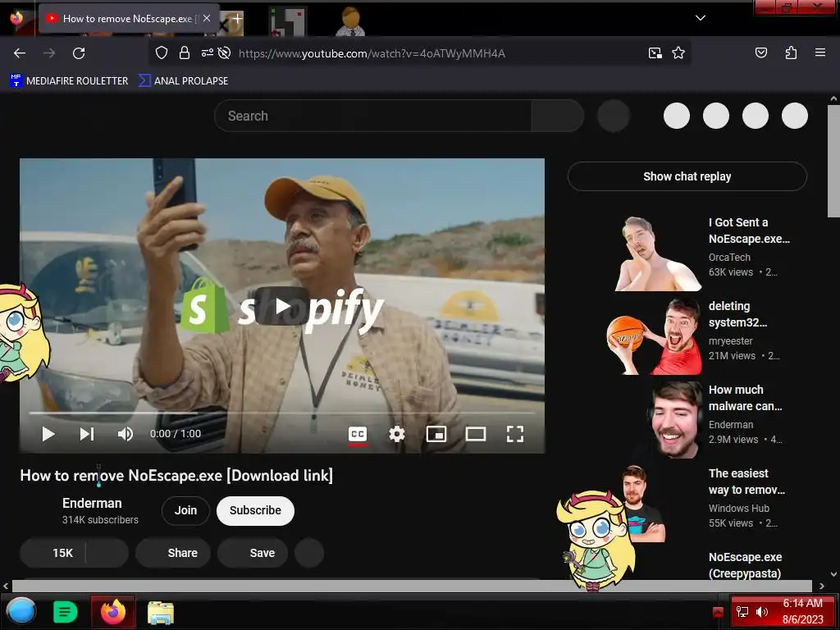Join the Enderman channel
The width and height of the screenshot is (840, 630).
point(185,510)
